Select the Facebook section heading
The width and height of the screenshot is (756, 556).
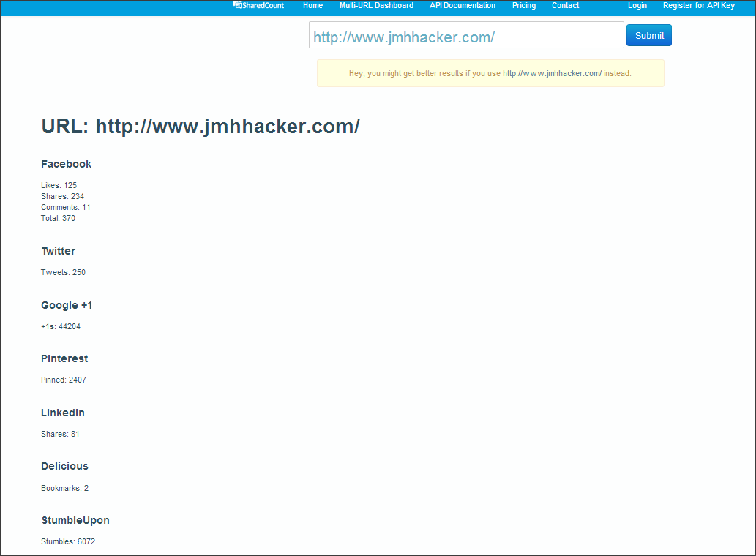(66, 164)
